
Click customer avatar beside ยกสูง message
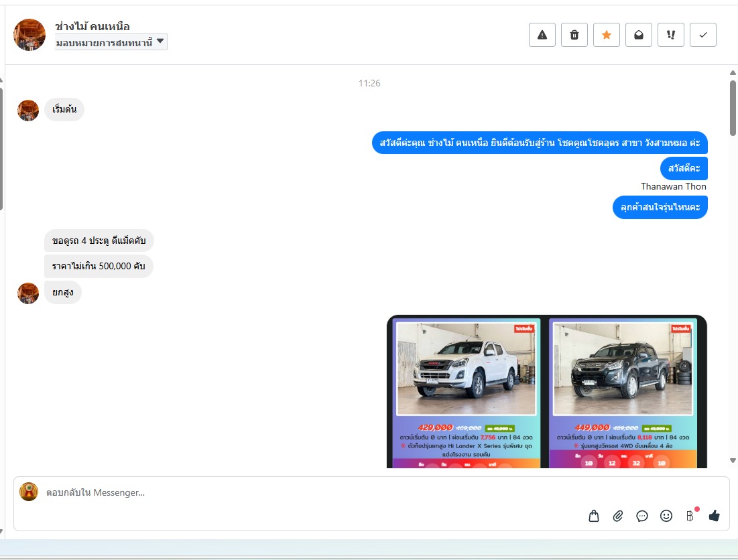coord(28,293)
